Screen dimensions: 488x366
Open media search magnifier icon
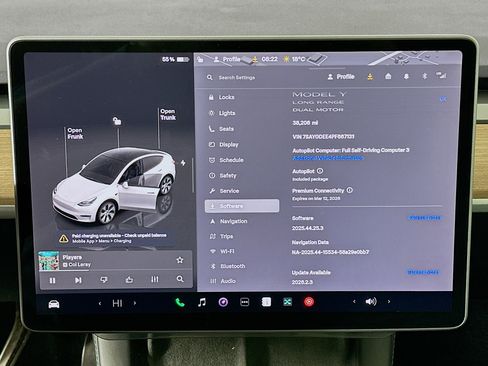click(x=180, y=279)
